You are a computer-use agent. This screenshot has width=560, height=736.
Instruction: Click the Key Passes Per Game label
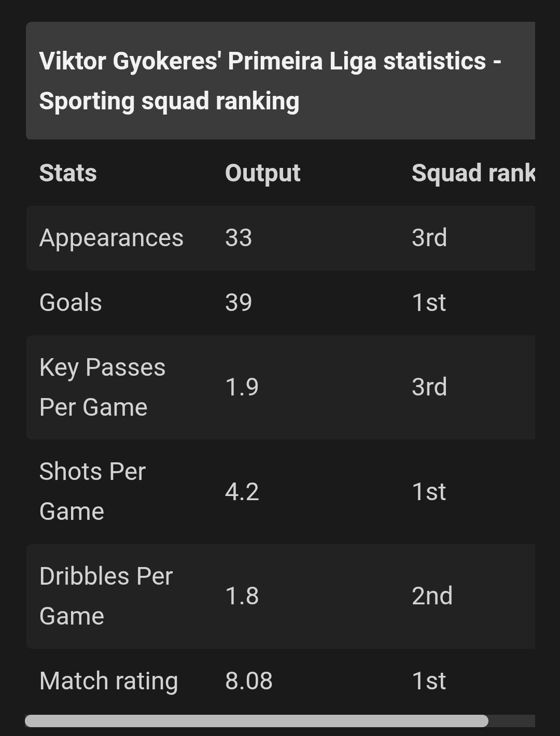click(102, 387)
